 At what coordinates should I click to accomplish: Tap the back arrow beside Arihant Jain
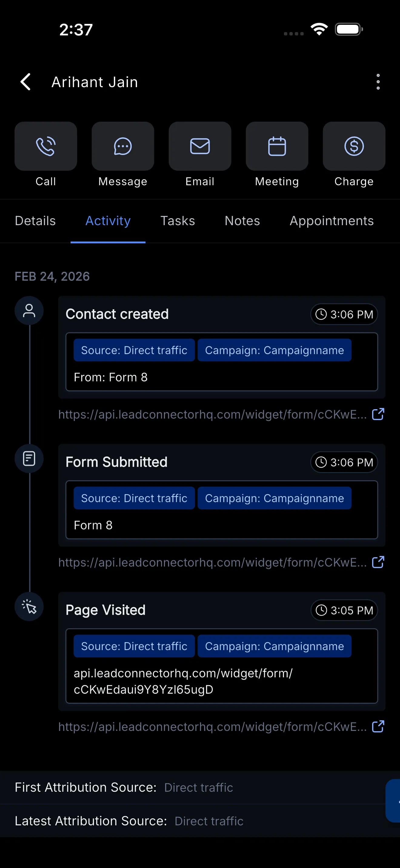(26, 82)
